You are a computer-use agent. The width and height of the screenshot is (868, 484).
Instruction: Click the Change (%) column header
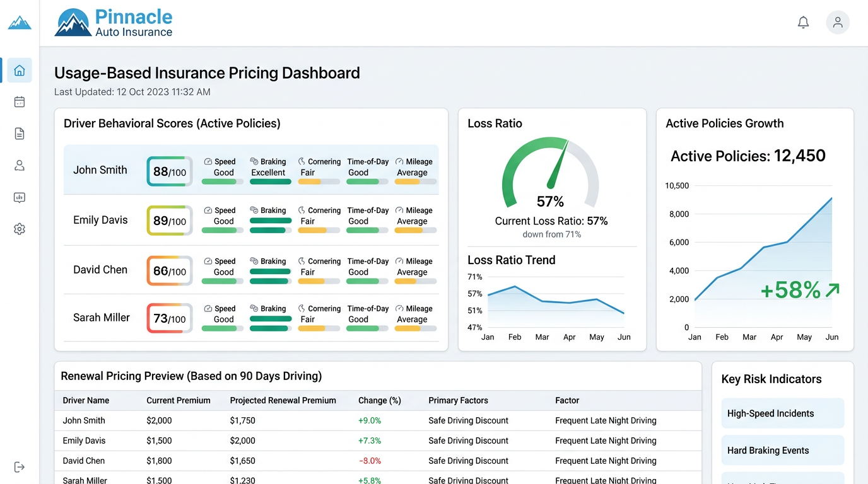click(380, 400)
